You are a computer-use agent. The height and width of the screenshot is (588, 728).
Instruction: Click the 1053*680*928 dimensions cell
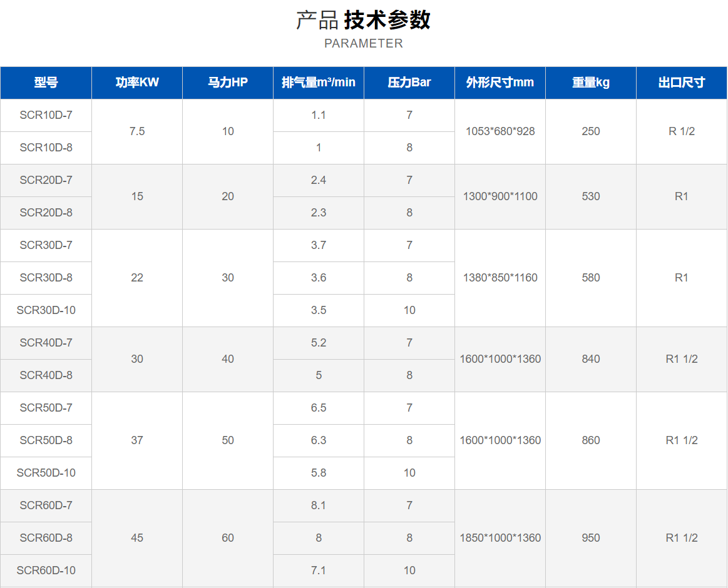coord(500,131)
